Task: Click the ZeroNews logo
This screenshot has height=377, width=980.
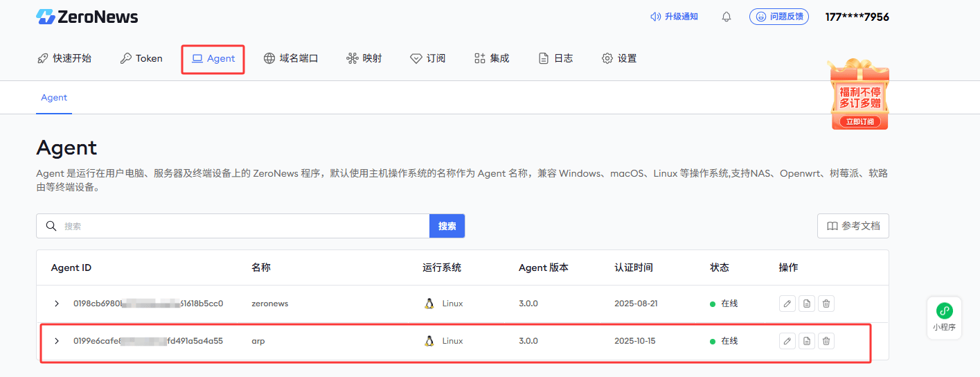Action: 87,17
